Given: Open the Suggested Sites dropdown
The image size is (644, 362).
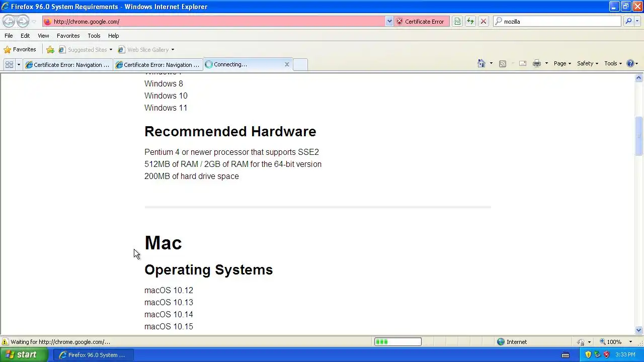Looking at the screenshot, I should pyautogui.click(x=86, y=50).
